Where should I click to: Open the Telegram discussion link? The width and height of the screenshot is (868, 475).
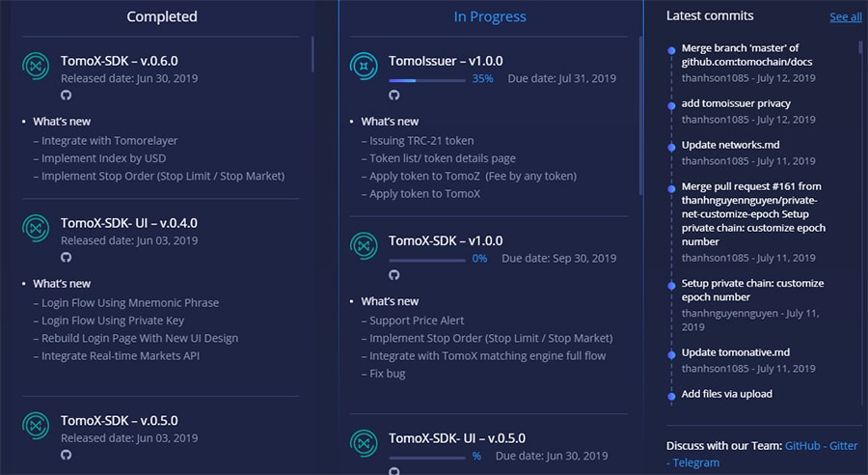(x=696, y=463)
